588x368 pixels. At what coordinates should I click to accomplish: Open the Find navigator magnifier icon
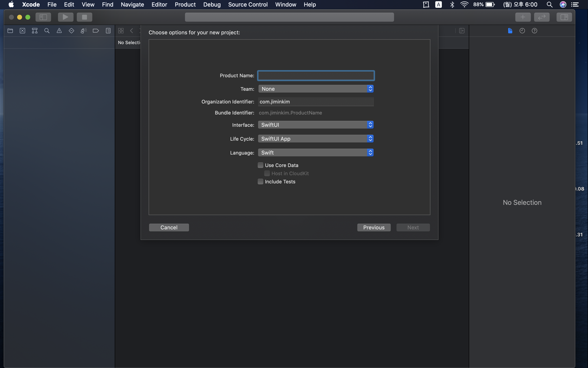pyautogui.click(x=47, y=31)
